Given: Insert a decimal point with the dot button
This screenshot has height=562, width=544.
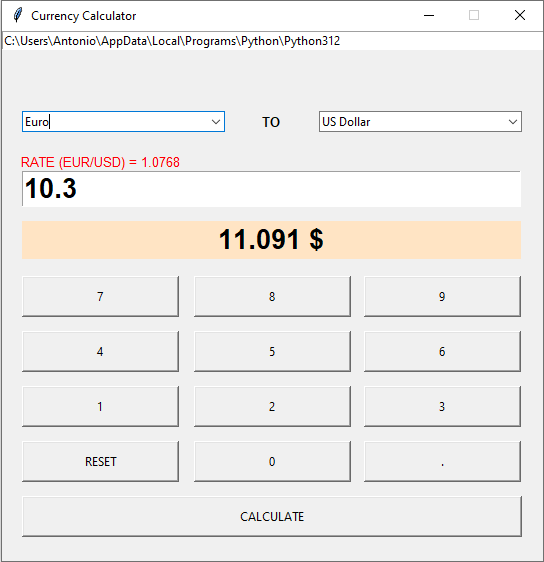Looking at the screenshot, I should (x=442, y=461).
